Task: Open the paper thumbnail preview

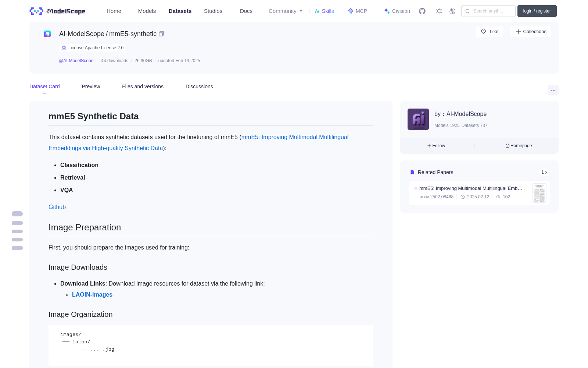Action: [x=539, y=193]
